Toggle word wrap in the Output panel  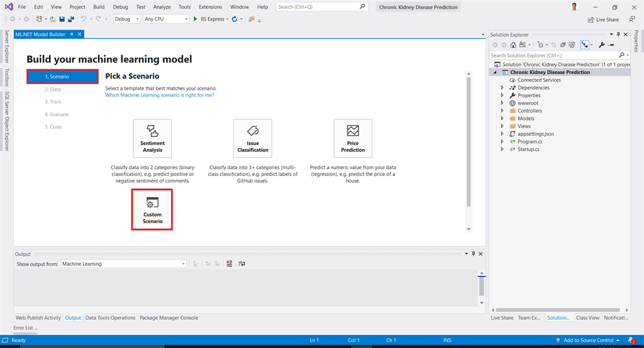coord(242,264)
